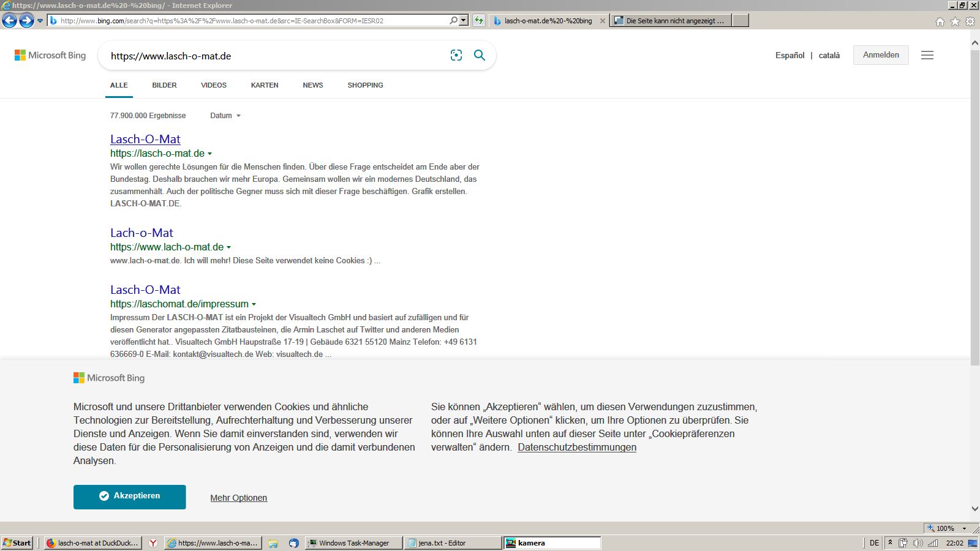The width and height of the screenshot is (980, 551).
Task: Open the zoom level dropdown arrow
Action: (x=964, y=528)
